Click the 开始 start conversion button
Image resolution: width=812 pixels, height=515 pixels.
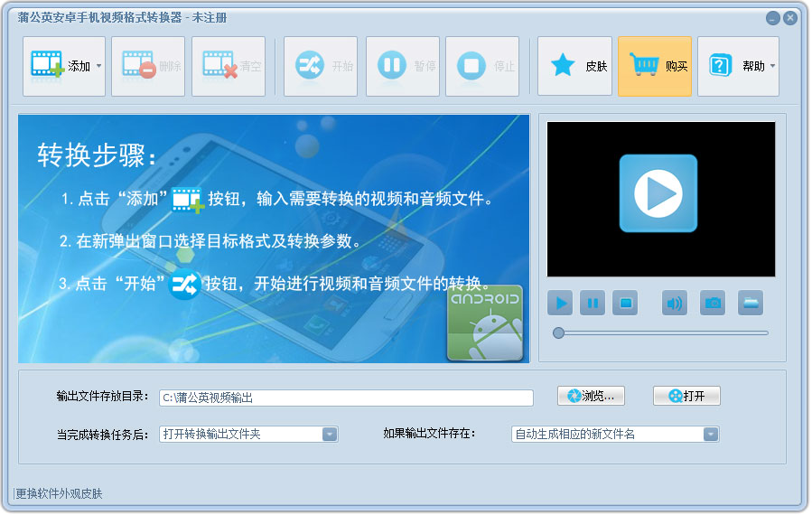(320, 66)
